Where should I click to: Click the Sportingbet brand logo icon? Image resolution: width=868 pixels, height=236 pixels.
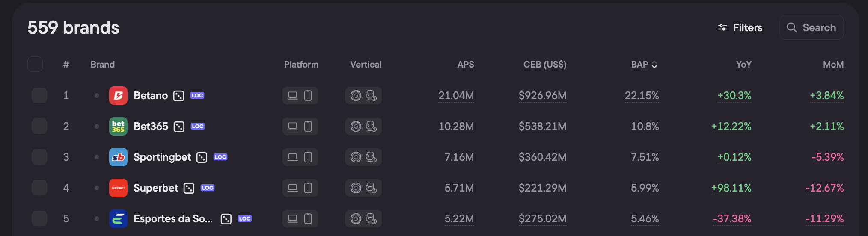click(x=118, y=157)
